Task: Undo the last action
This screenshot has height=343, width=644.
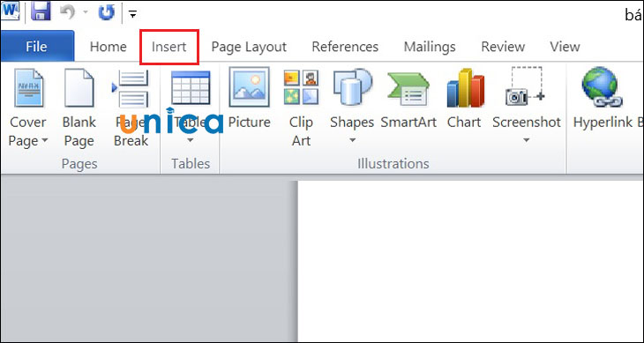Action: click(x=68, y=12)
